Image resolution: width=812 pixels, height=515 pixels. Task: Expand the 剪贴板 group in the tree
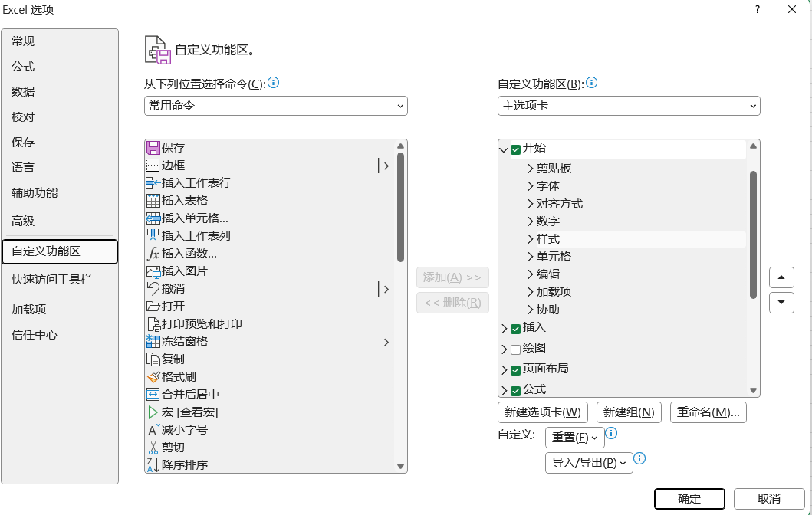coord(530,169)
